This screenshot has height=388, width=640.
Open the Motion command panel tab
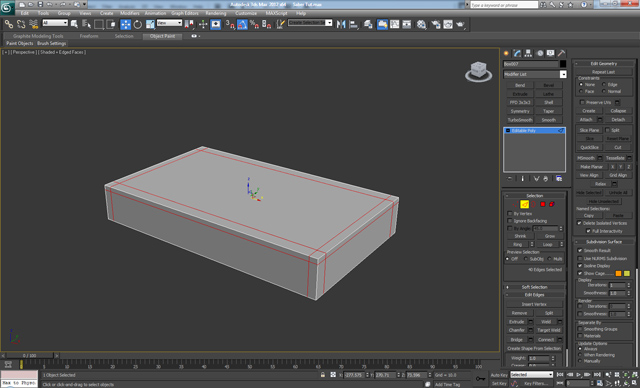(540, 53)
